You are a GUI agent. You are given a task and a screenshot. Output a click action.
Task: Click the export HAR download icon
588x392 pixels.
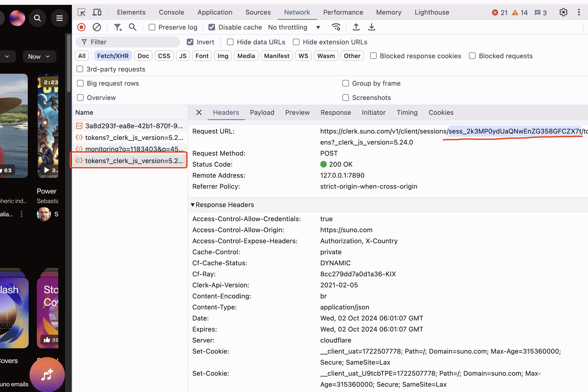point(371,27)
